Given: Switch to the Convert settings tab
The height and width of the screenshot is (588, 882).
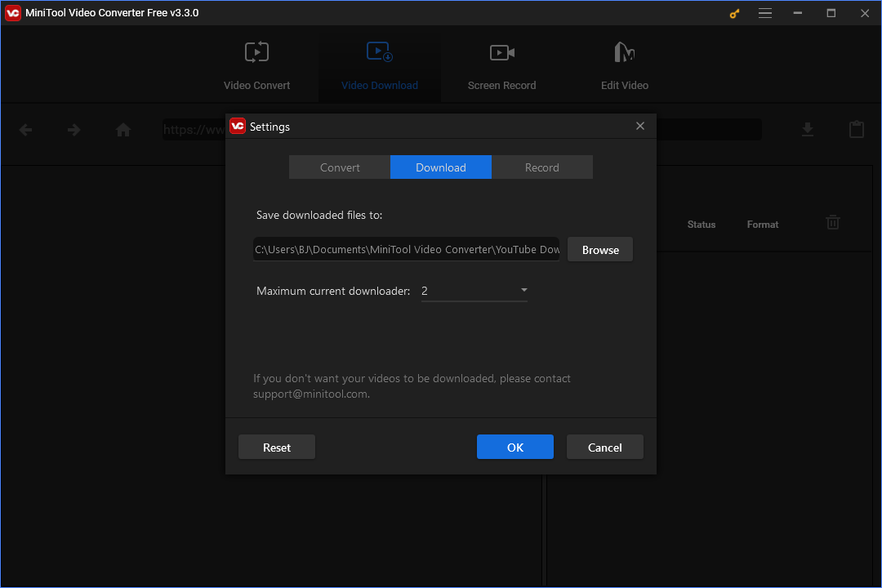Looking at the screenshot, I should (339, 167).
